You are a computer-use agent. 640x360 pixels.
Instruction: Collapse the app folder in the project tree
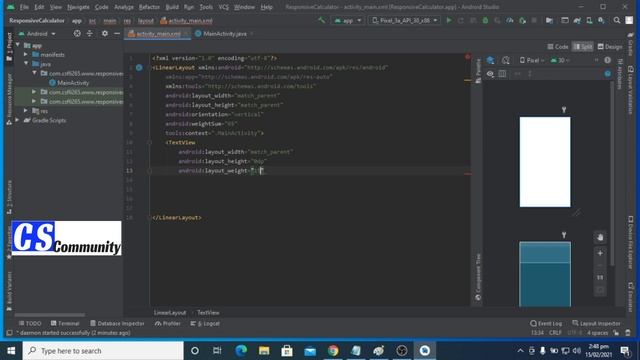point(18,45)
